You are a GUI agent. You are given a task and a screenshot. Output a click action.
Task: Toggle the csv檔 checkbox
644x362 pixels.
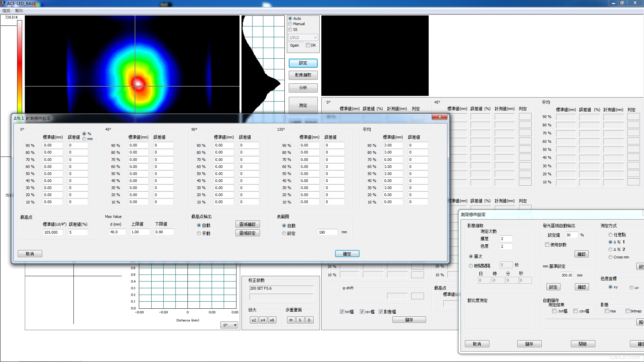pyautogui.click(x=362, y=312)
